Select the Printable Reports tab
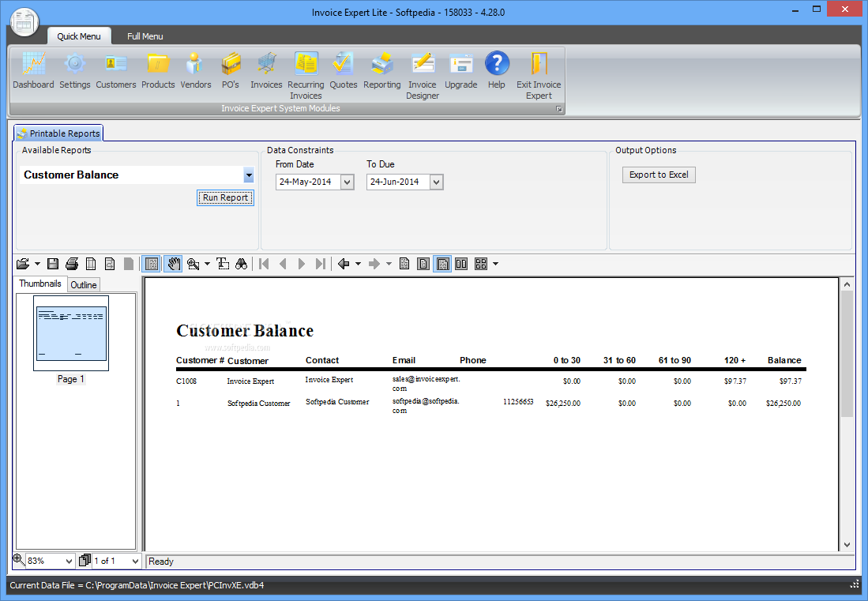 pos(58,133)
